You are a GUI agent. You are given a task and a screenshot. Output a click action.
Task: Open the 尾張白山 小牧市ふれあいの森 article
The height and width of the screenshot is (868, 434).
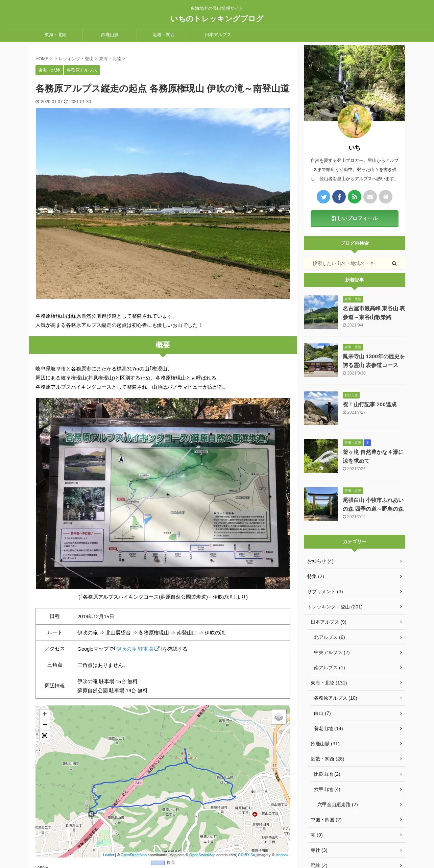pos(373,504)
